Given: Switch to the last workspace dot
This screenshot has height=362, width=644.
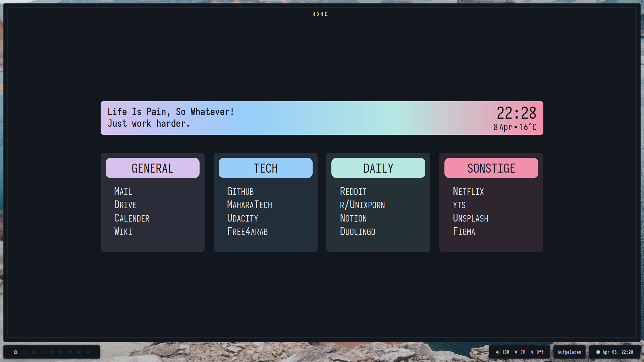Looking at the screenshot, I should click(x=88, y=352).
